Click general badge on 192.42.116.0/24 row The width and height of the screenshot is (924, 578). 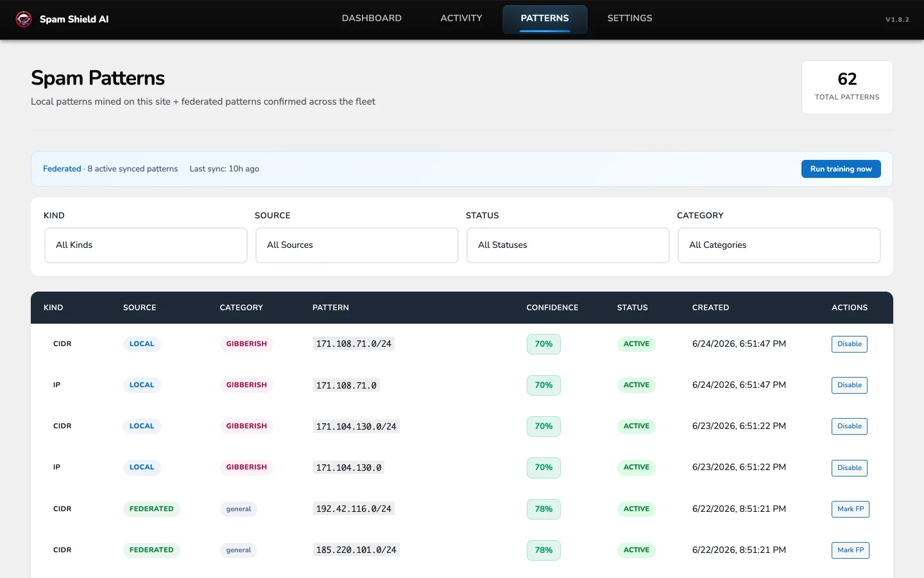tap(239, 509)
